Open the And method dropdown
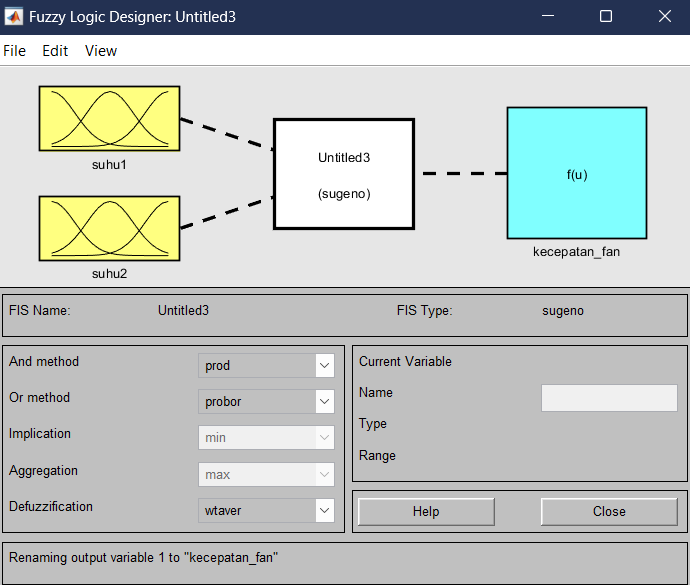Image resolution: width=690 pixels, height=585 pixels. 266,365
